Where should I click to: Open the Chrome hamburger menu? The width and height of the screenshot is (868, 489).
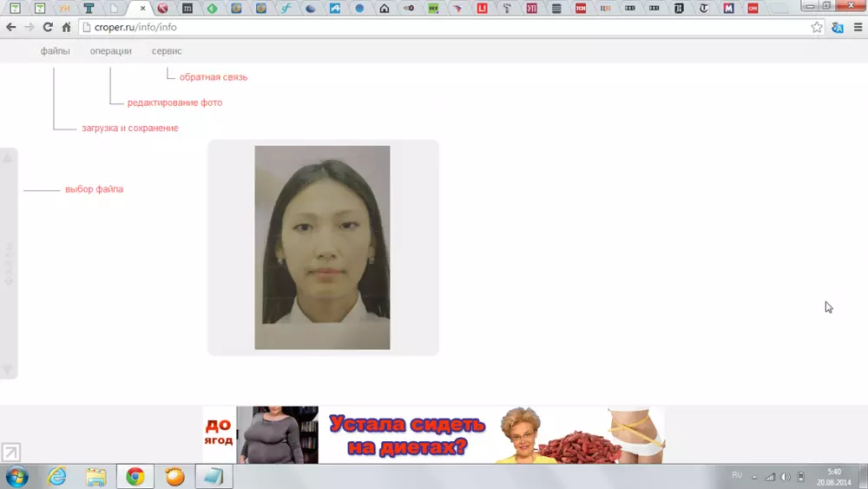pos(858,27)
